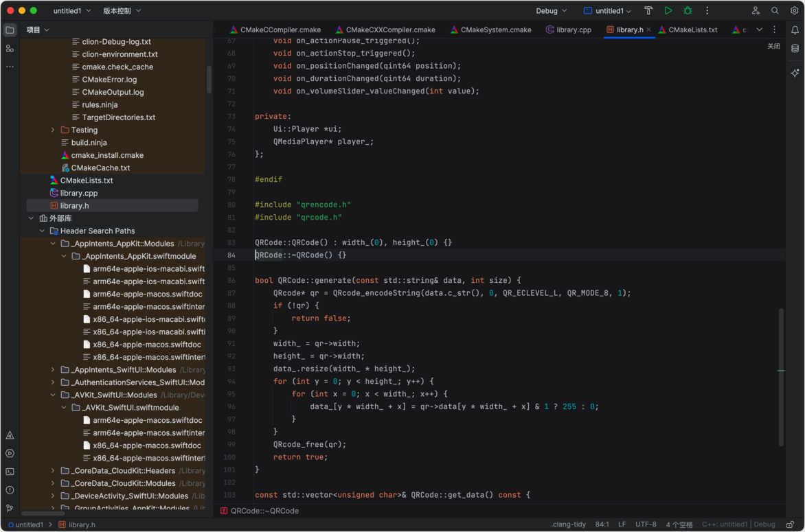Open the 版本控制 version control menu
This screenshot has width=805, height=532.
[122, 11]
